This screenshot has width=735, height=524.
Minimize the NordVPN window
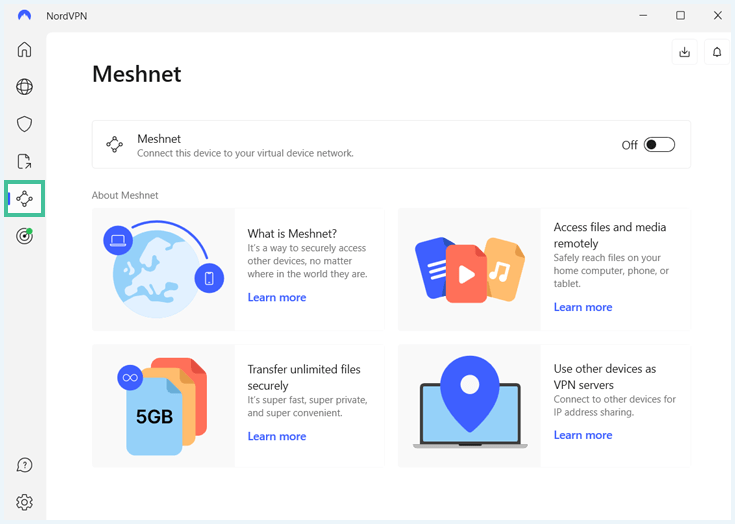click(643, 15)
